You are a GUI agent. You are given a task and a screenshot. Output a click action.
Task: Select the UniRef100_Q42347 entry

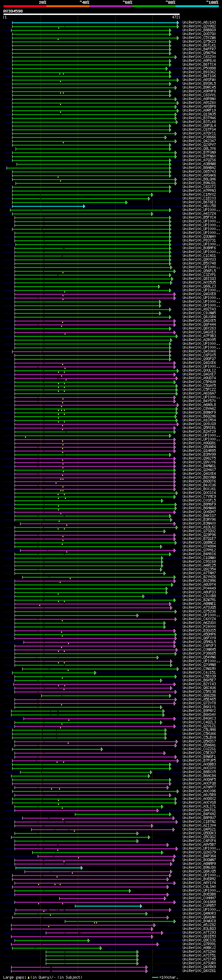[199, 141]
